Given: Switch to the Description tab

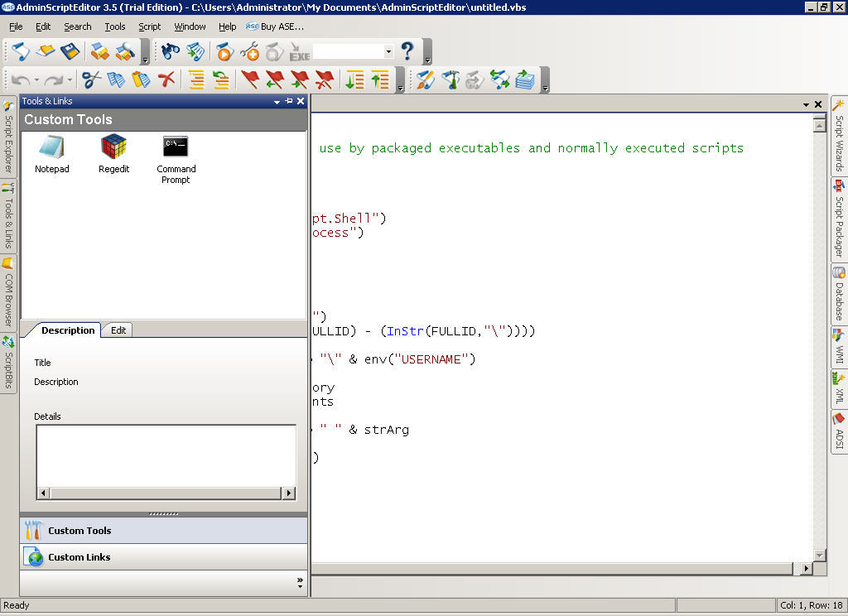Looking at the screenshot, I should pos(68,330).
